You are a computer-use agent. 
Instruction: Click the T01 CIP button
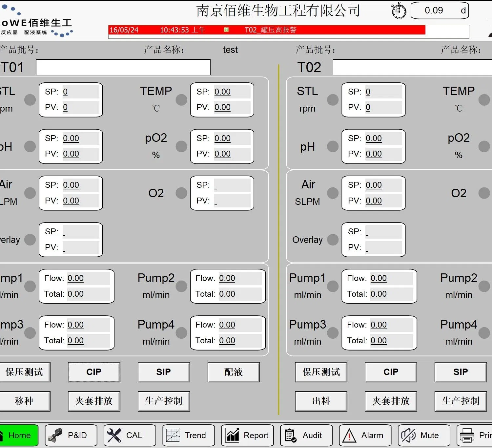[x=94, y=372]
